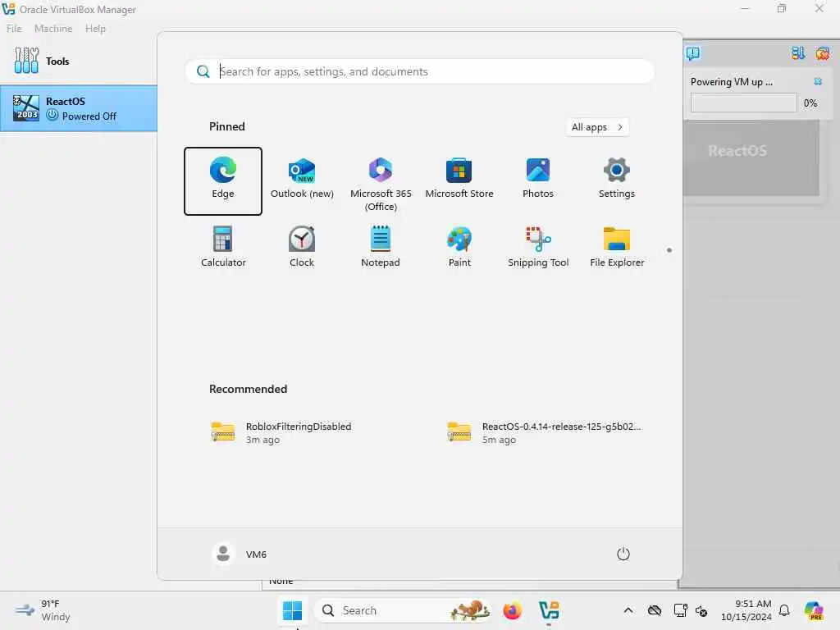The image size is (840, 630).
Task: Launch Outlook (new) pinned app
Action: [302, 180]
